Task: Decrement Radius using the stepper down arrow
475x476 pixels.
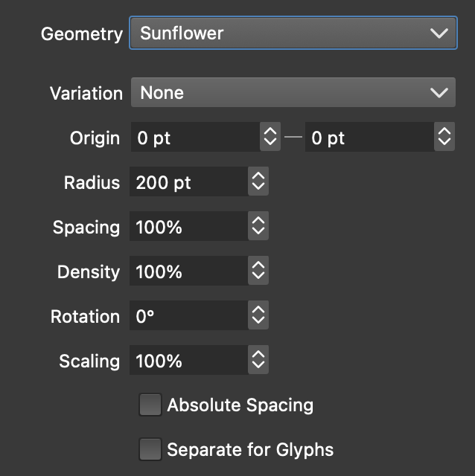Action: pyautogui.click(x=258, y=188)
